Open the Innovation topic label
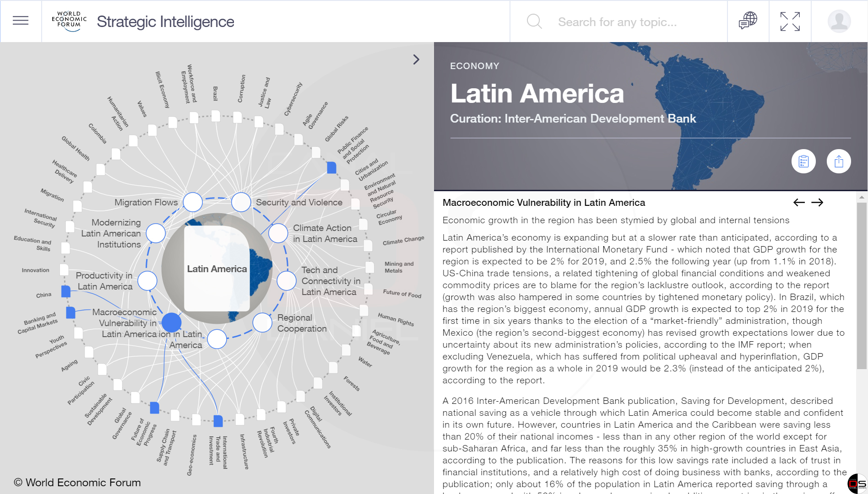The image size is (868, 494). (x=35, y=270)
